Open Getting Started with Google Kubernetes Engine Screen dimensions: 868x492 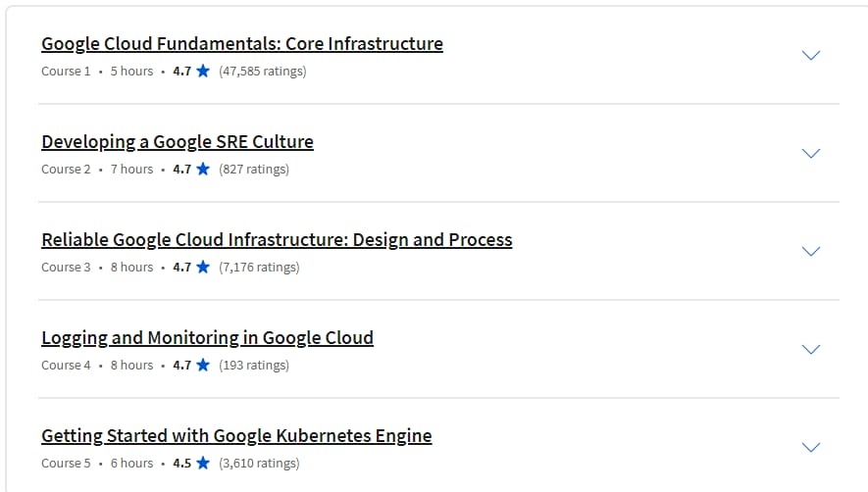pos(236,436)
